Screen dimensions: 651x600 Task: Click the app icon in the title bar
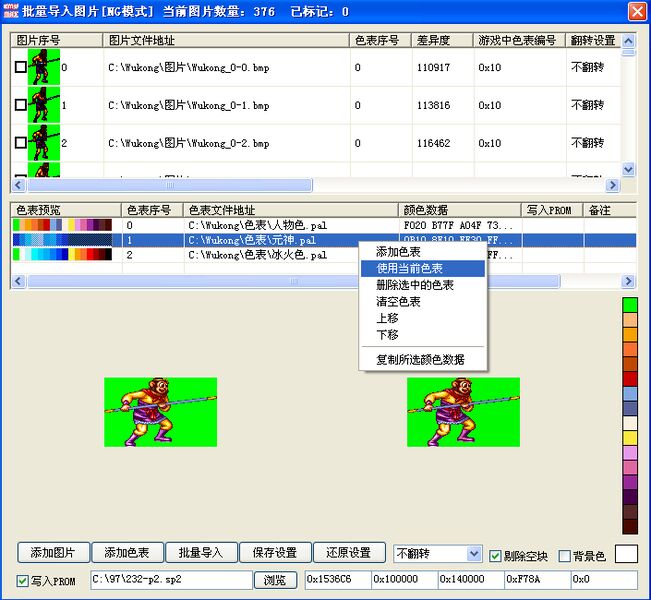pyautogui.click(x=11, y=12)
